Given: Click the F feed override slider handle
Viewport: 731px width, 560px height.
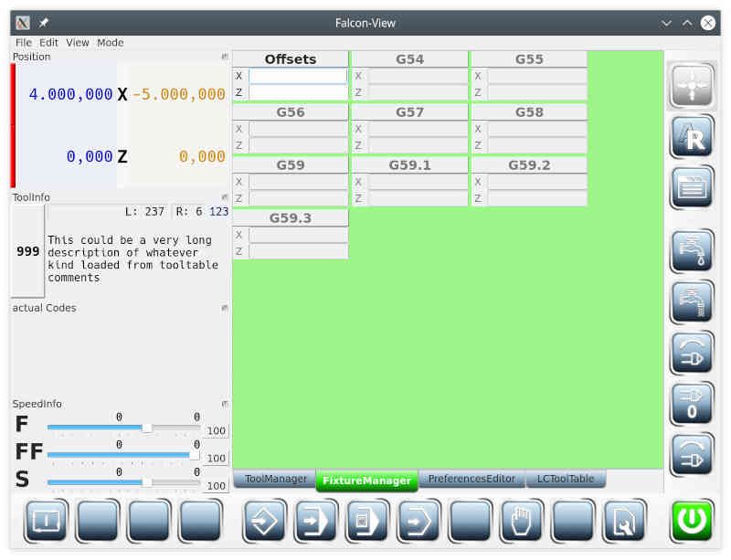Looking at the screenshot, I should pos(147,428).
